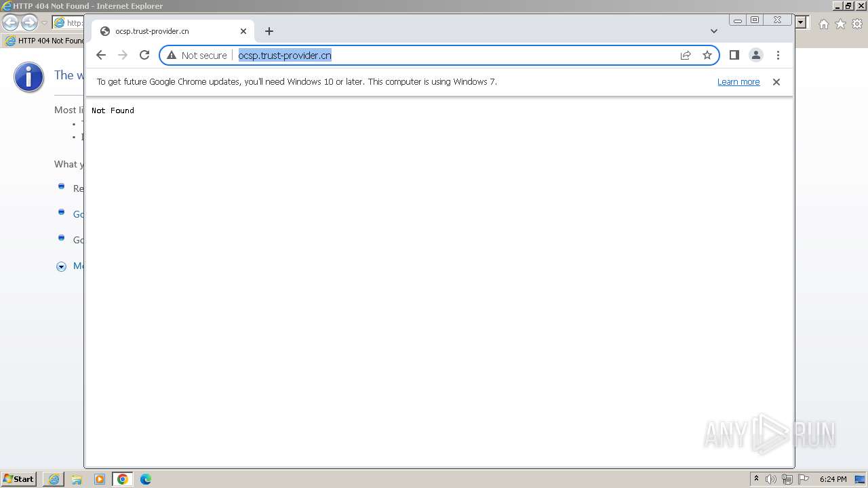Open the Chrome profile avatar menu
868x488 pixels.
click(756, 55)
